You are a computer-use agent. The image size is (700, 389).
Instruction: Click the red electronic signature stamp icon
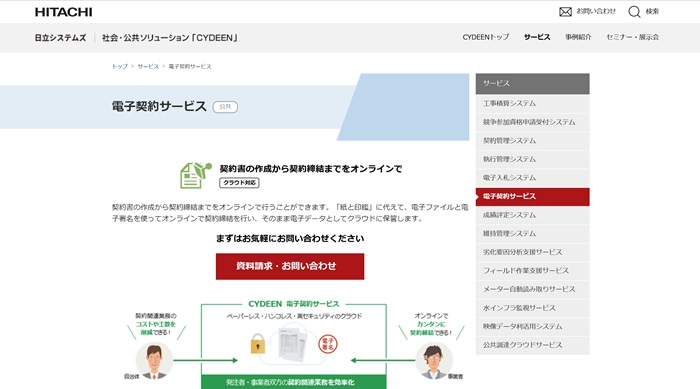(x=328, y=344)
